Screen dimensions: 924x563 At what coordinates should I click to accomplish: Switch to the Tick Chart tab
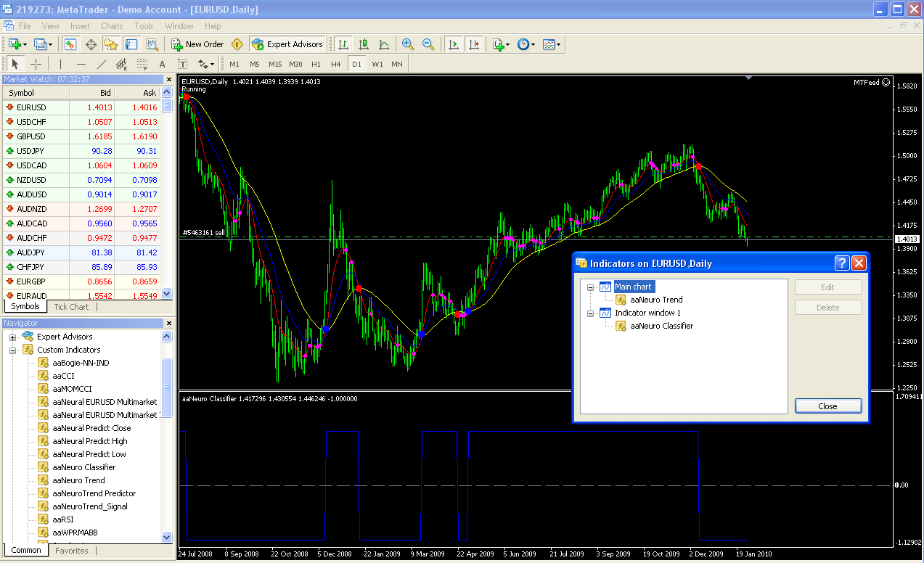[x=71, y=307]
